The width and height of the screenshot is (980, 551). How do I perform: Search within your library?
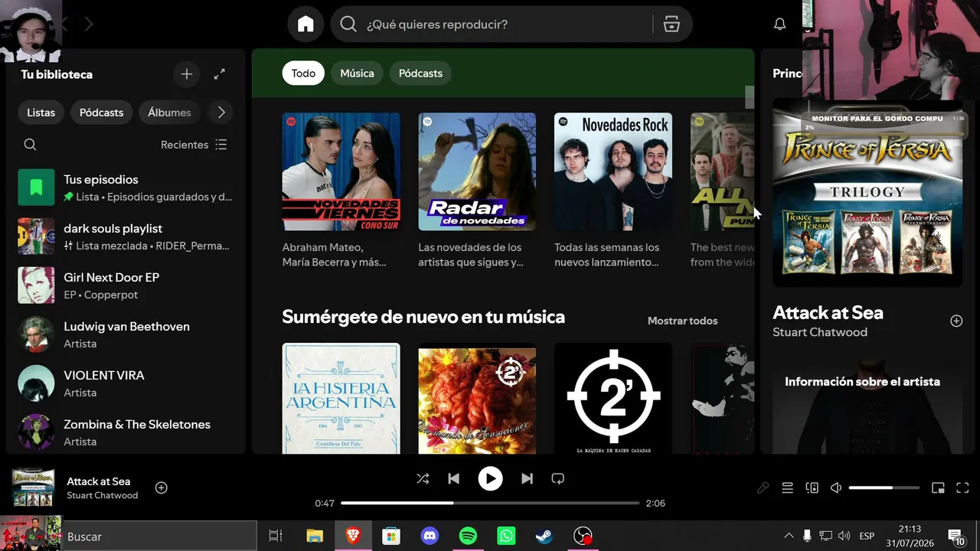coord(30,145)
